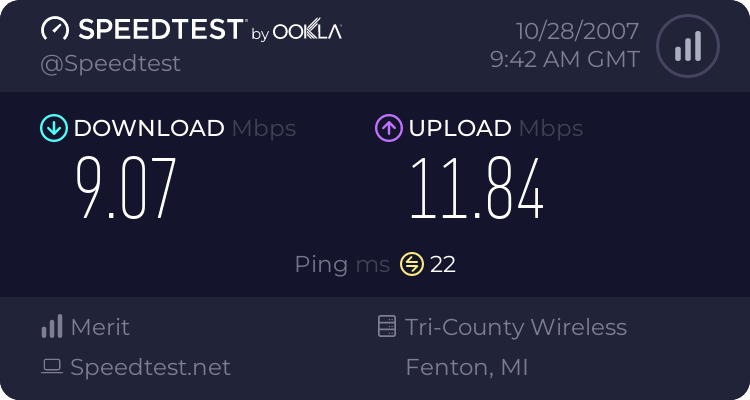Click the 11.84 upload speed value
This screenshot has width=750, height=400.
click(x=476, y=189)
